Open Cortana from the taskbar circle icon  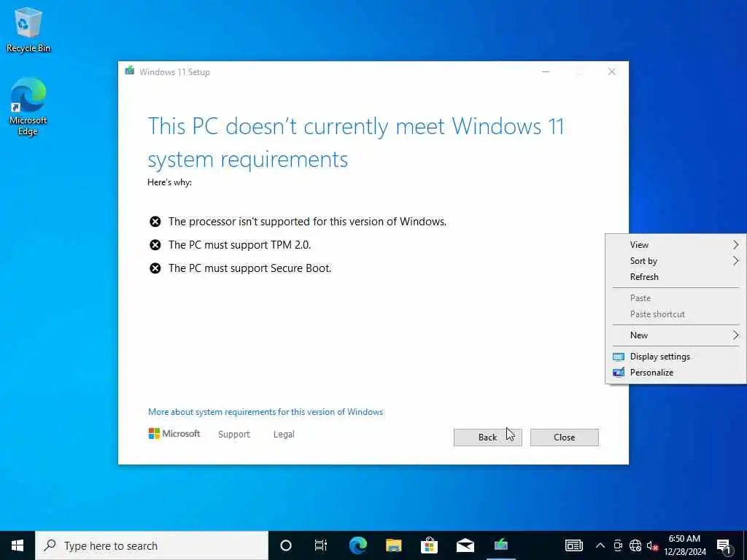pyautogui.click(x=285, y=545)
